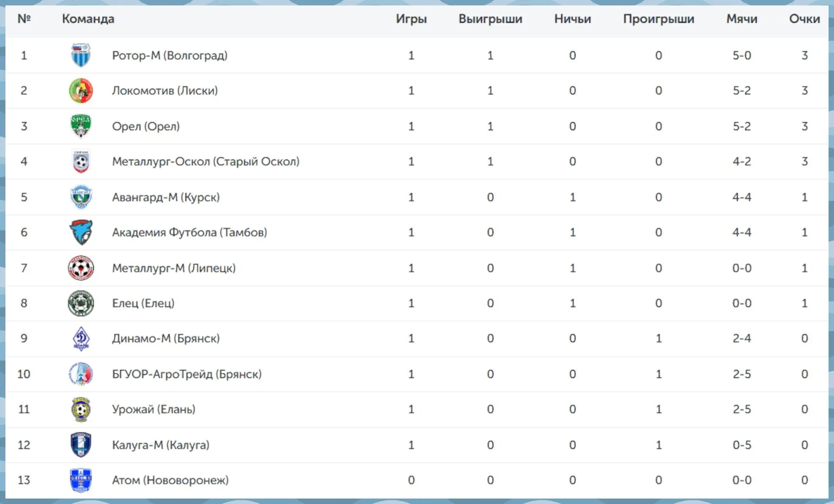The image size is (834, 504).
Task: Click the Мячи column header
Action: point(742,19)
